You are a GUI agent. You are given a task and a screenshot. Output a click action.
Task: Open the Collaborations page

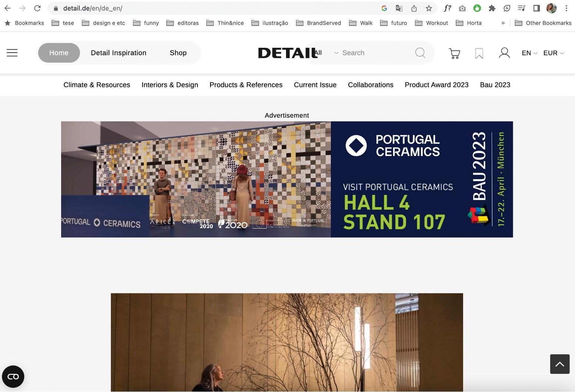[370, 85]
